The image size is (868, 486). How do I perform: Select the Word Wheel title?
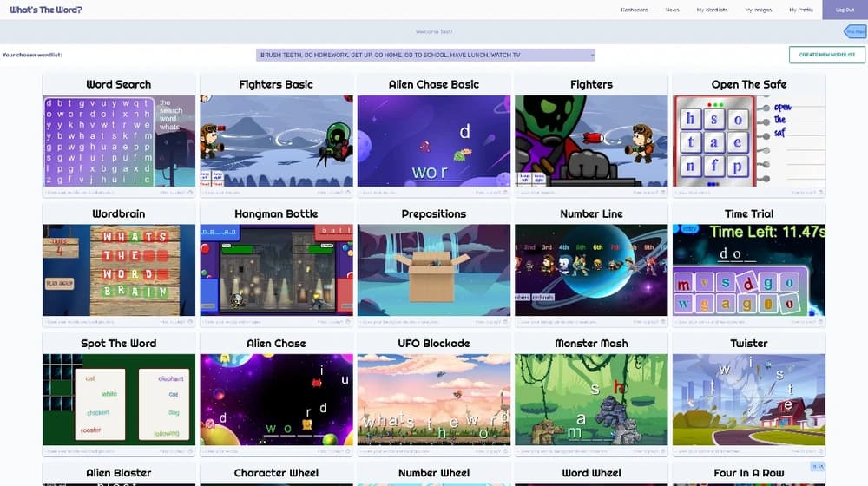point(591,473)
